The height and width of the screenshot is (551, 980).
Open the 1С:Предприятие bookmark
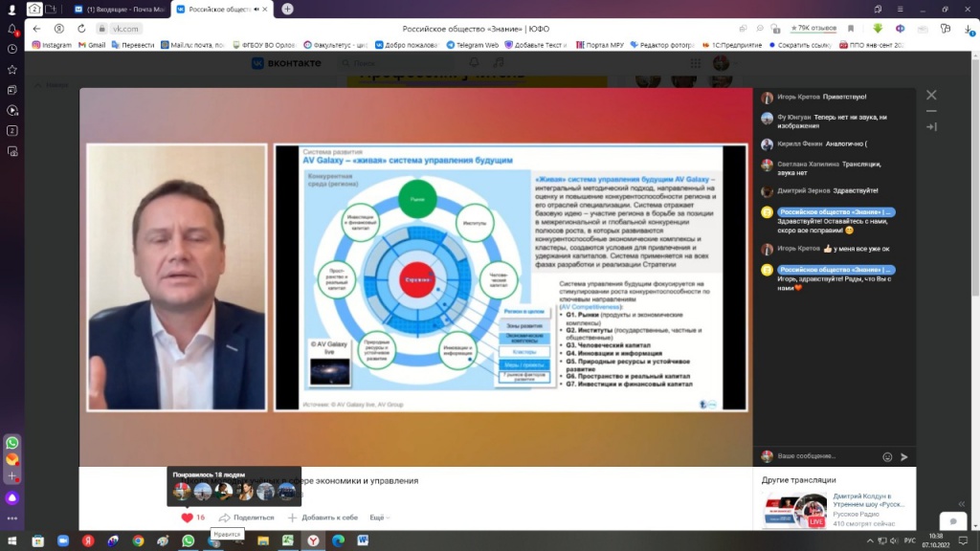click(x=732, y=45)
